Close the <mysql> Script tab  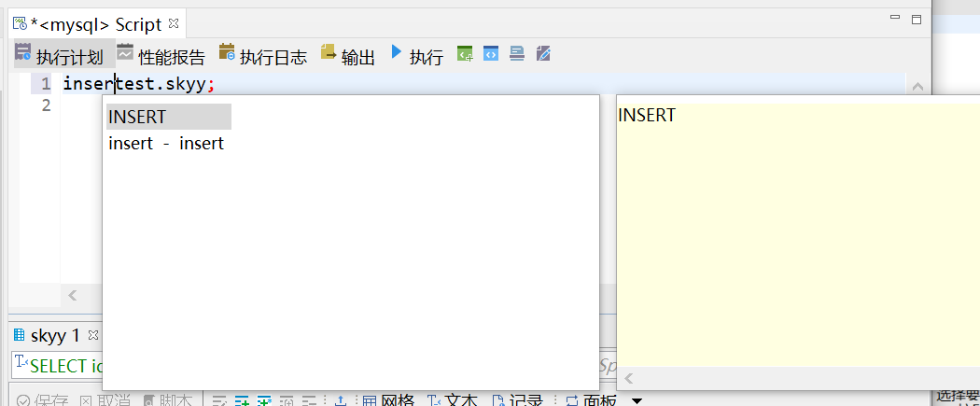click(174, 23)
